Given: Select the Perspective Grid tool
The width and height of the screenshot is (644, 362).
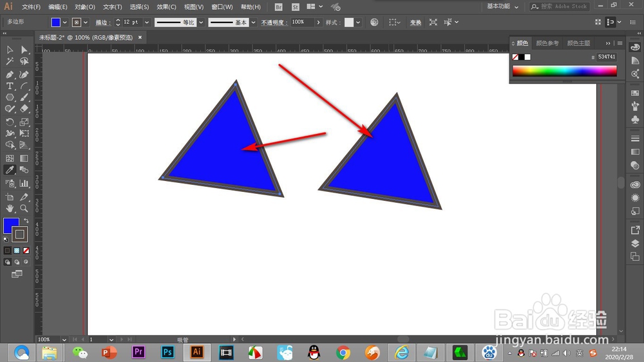Looking at the screenshot, I should (x=24, y=145).
